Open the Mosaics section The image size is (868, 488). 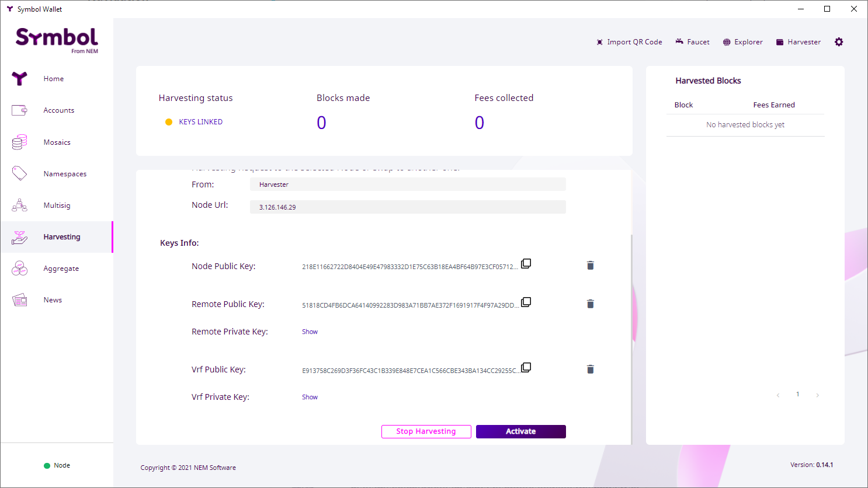(x=57, y=142)
